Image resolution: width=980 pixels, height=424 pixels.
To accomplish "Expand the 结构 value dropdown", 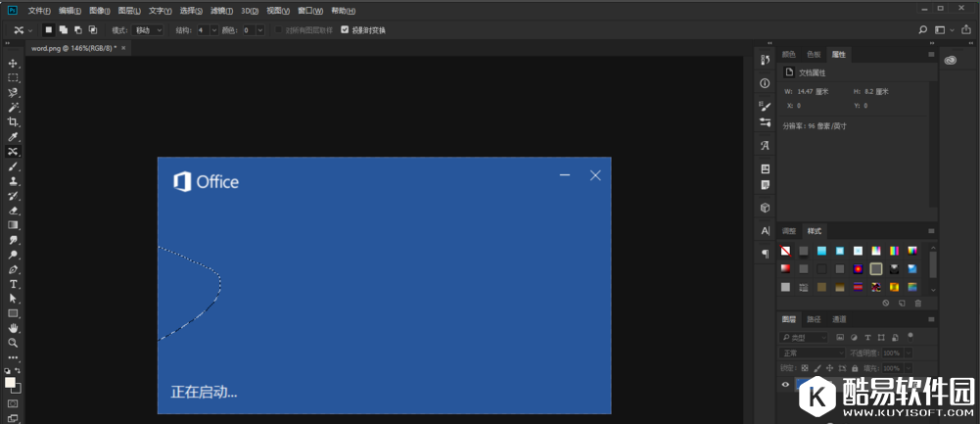I will pyautogui.click(x=213, y=30).
